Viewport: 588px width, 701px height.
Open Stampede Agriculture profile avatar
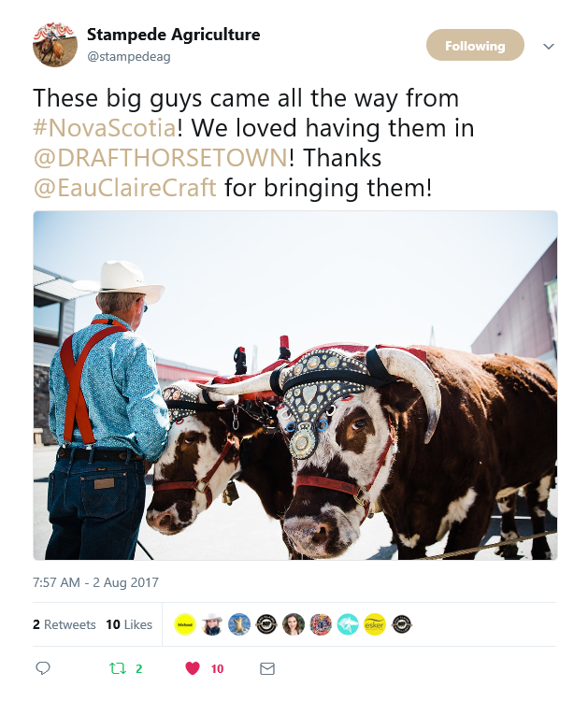[x=55, y=45]
